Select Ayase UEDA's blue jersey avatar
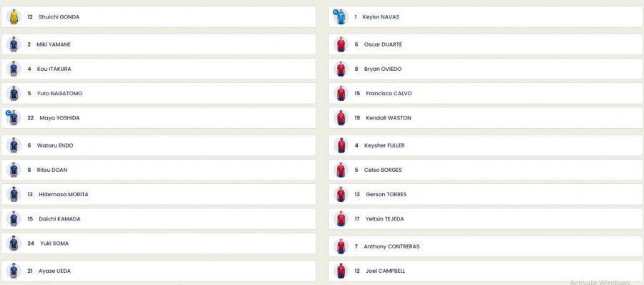The image size is (644, 285). click(14, 271)
